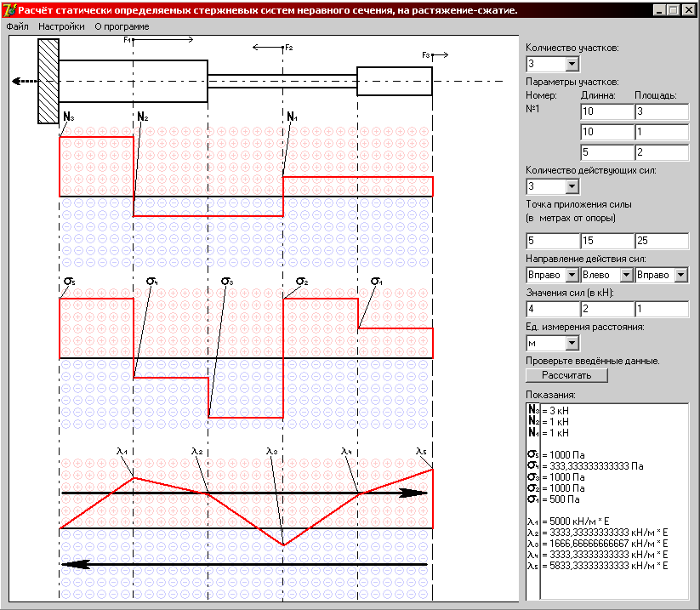Close the application window
This screenshot has width=700, height=610.
[x=689, y=10]
